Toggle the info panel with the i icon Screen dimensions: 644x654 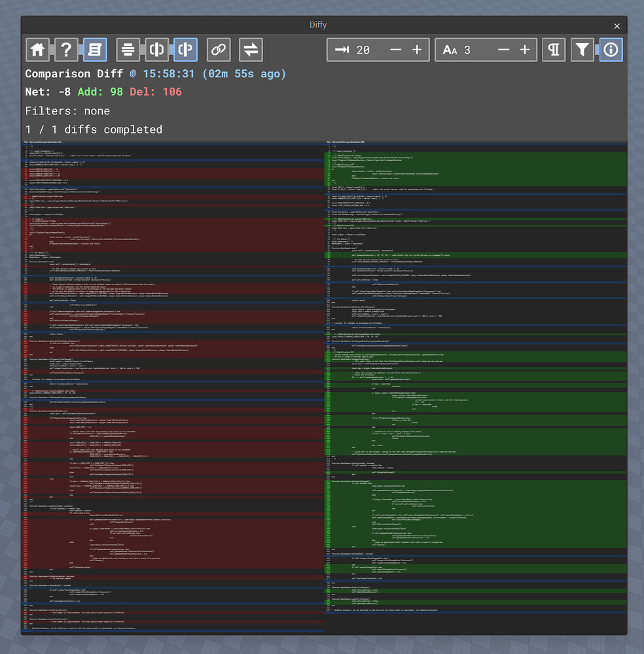click(x=611, y=50)
